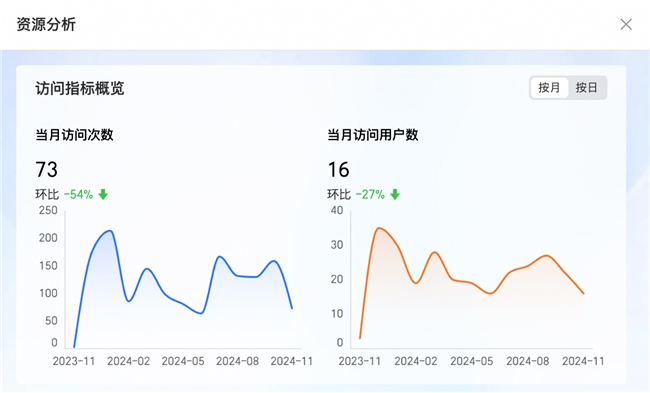Select 2024-02 label on visits chart axis

129,361
